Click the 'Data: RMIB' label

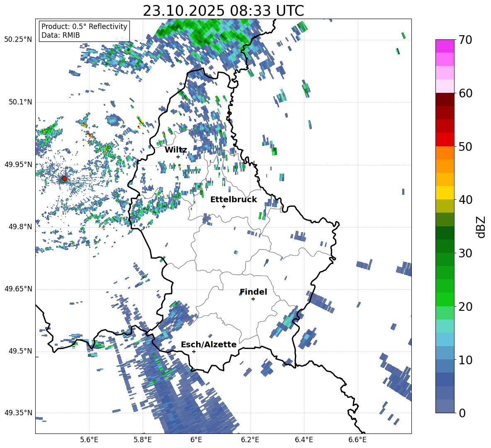(61, 35)
